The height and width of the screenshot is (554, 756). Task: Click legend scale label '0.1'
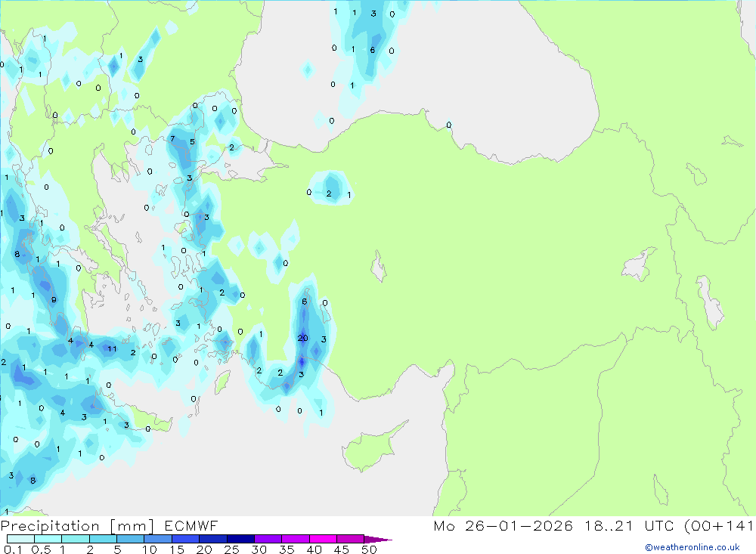tap(13, 549)
